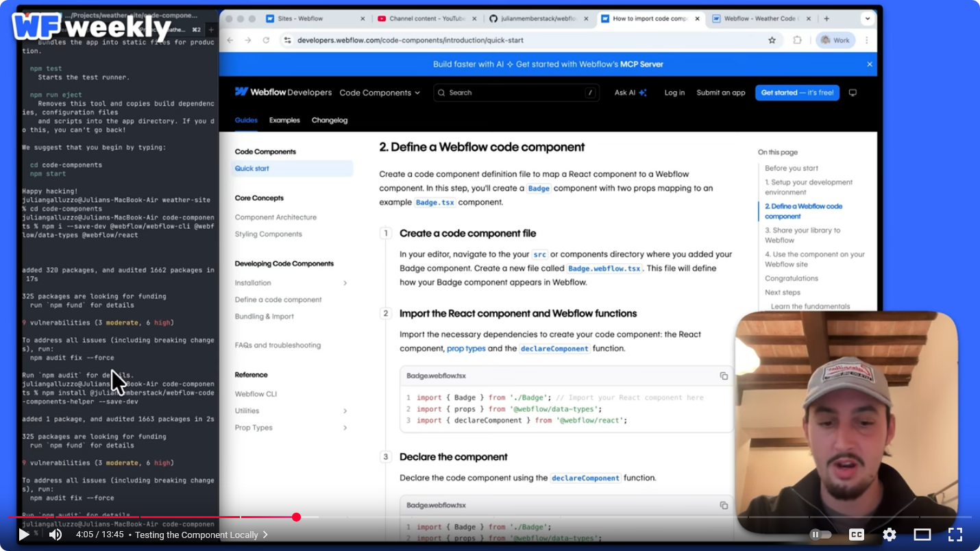The width and height of the screenshot is (980, 551).
Task: Enter fullscreen mode
Action: click(955, 535)
